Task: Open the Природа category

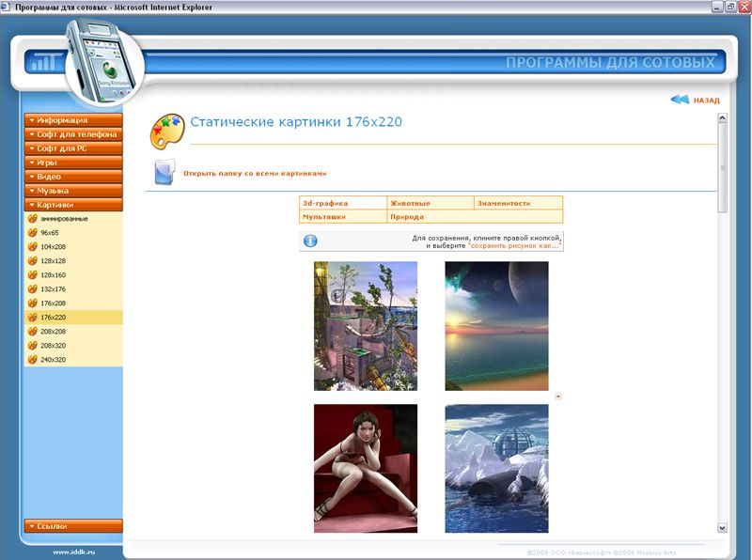Action: 407,217
